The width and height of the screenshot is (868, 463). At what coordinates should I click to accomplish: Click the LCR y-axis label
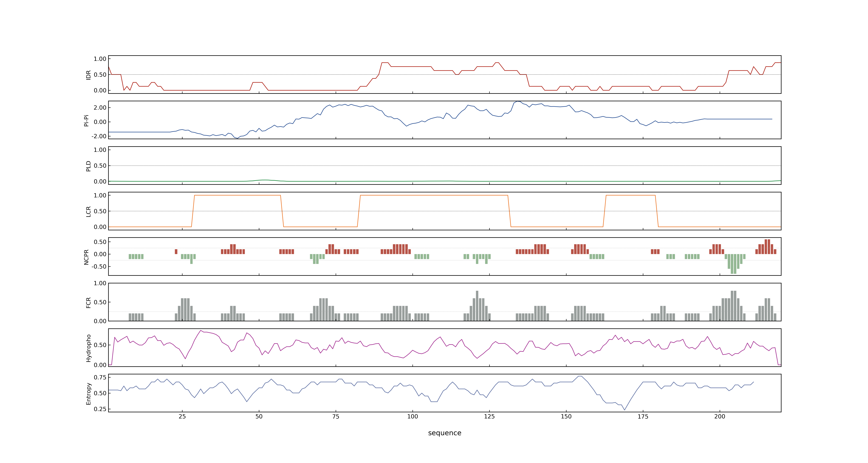point(88,211)
